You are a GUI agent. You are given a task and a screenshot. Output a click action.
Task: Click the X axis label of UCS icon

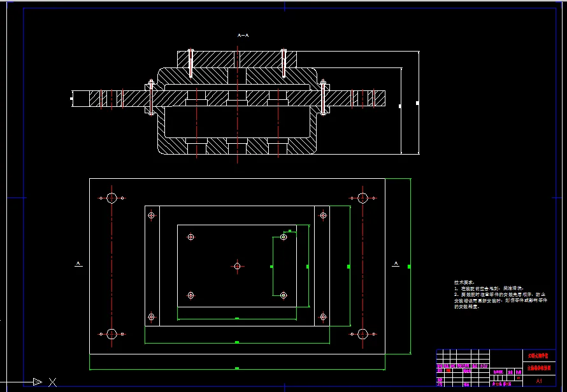[x=52, y=382]
